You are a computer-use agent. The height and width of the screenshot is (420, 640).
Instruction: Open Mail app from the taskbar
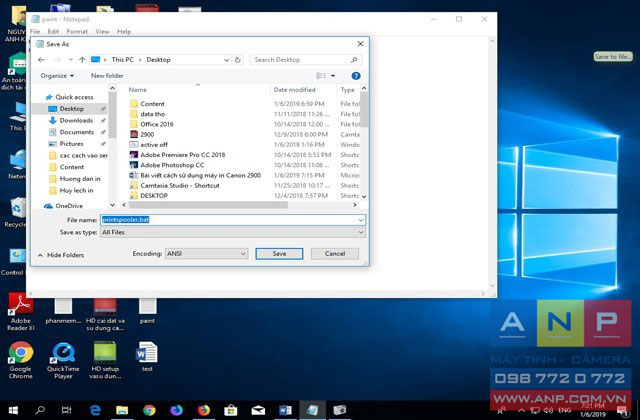[258, 410]
